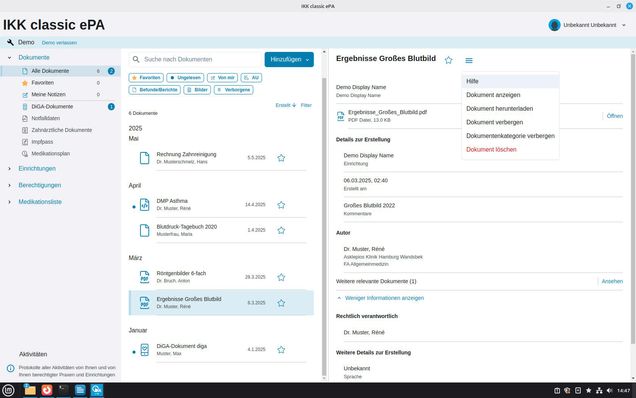Click the Demo wrench icon

click(10, 42)
